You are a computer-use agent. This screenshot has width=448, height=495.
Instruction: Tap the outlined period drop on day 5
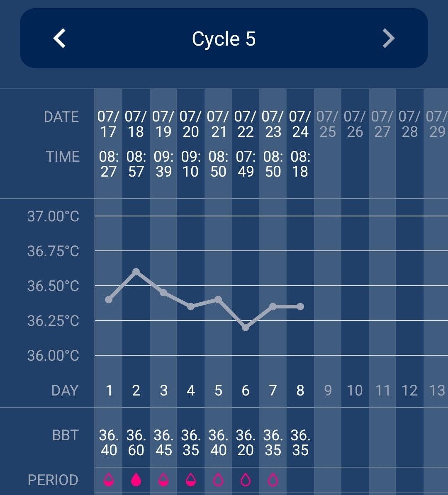coord(218,480)
